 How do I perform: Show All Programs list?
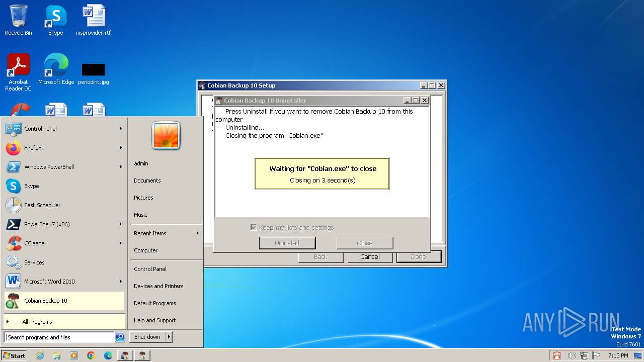coord(64,322)
